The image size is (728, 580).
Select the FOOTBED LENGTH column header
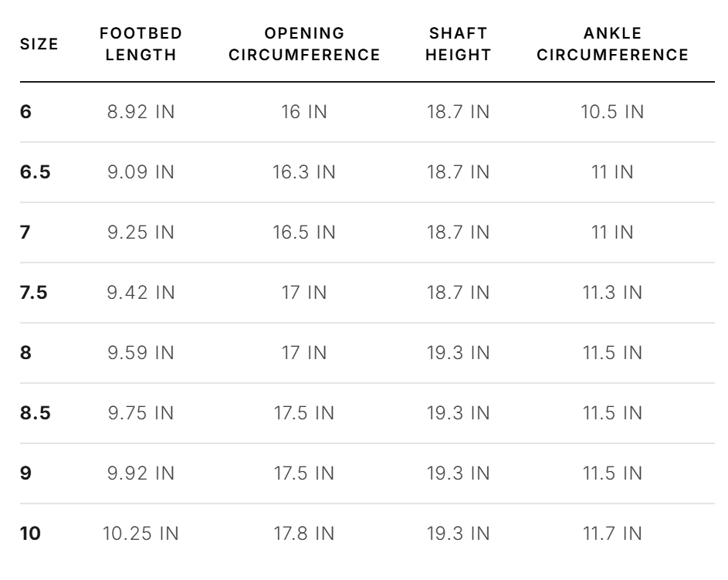[x=141, y=44]
